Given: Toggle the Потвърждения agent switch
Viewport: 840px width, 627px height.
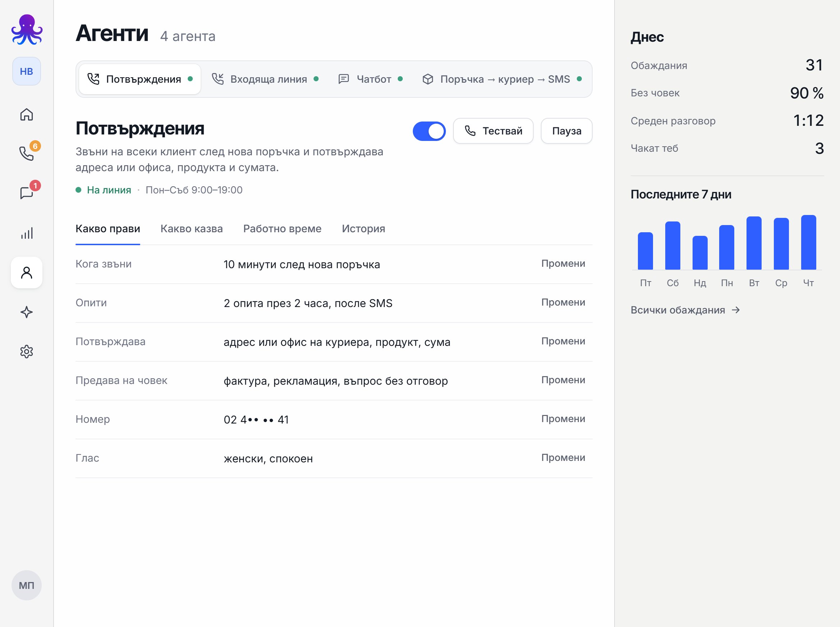Looking at the screenshot, I should (x=429, y=131).
